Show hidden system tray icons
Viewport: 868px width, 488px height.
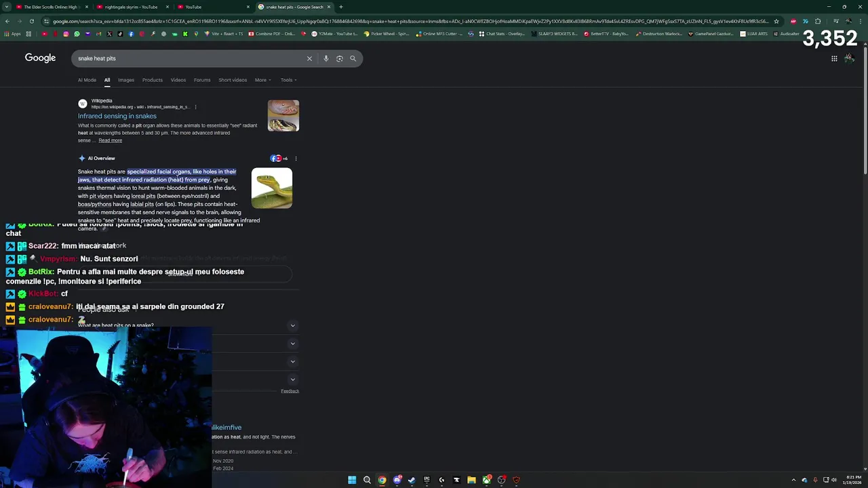(793, 480)
